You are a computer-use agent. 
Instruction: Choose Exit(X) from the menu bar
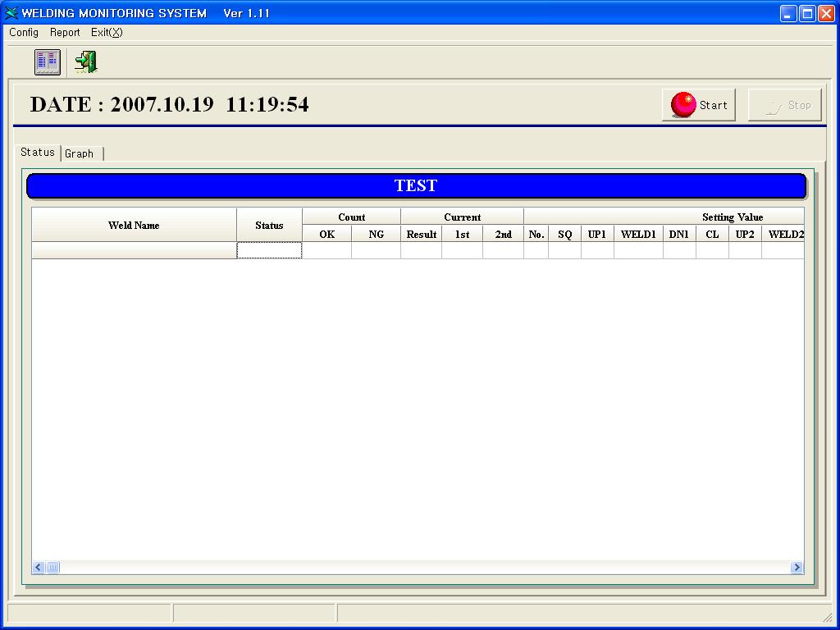click(x=107, y=33)
